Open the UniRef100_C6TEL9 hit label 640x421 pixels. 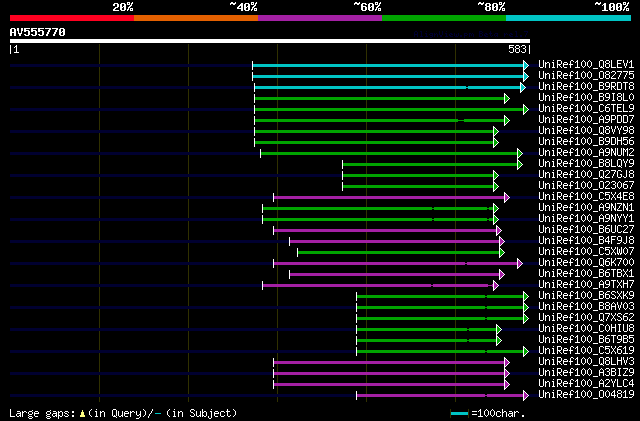(586, 108)
